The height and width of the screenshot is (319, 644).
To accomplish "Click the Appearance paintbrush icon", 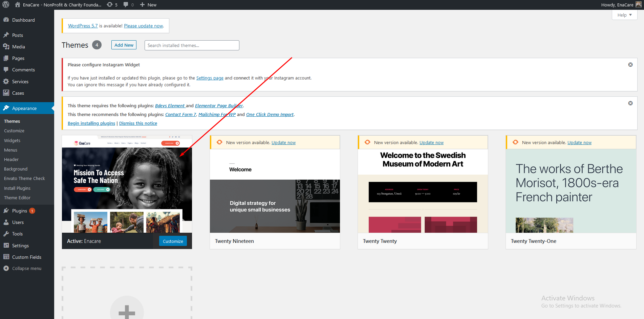I will pos(6,108).
